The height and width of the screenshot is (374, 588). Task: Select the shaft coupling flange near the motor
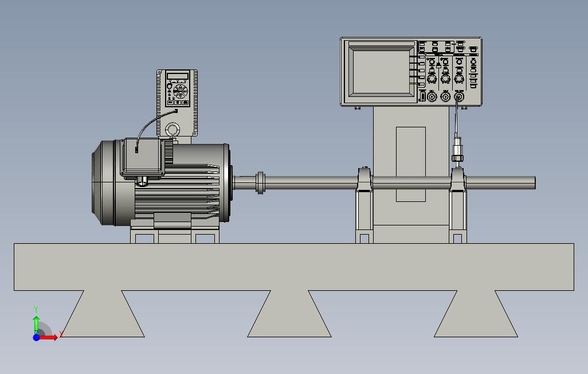point(260,183)
